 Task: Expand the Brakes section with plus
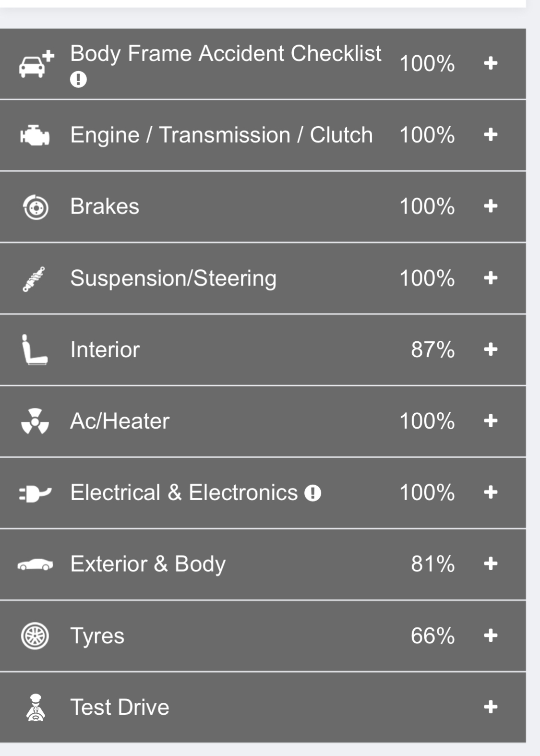(x=491, y=206)
